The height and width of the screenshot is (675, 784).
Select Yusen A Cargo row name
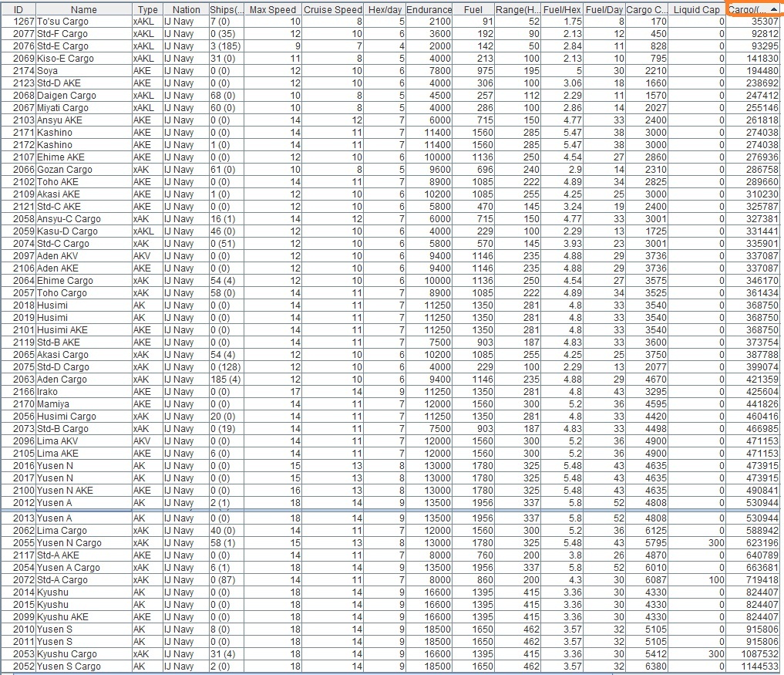[84, 568]
